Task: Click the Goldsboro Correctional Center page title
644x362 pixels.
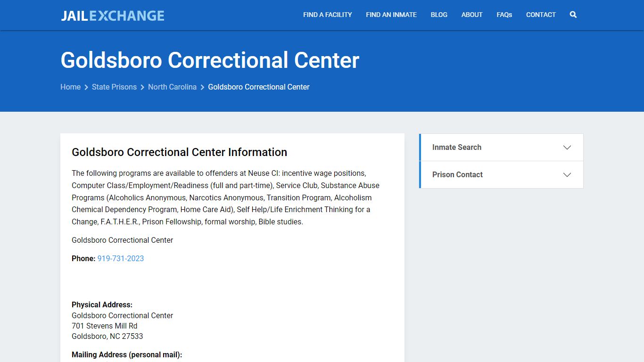Action: [210, 60]
